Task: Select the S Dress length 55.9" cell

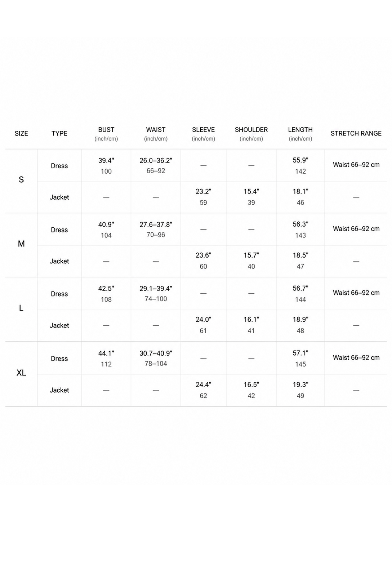Action: pos(300,166)
